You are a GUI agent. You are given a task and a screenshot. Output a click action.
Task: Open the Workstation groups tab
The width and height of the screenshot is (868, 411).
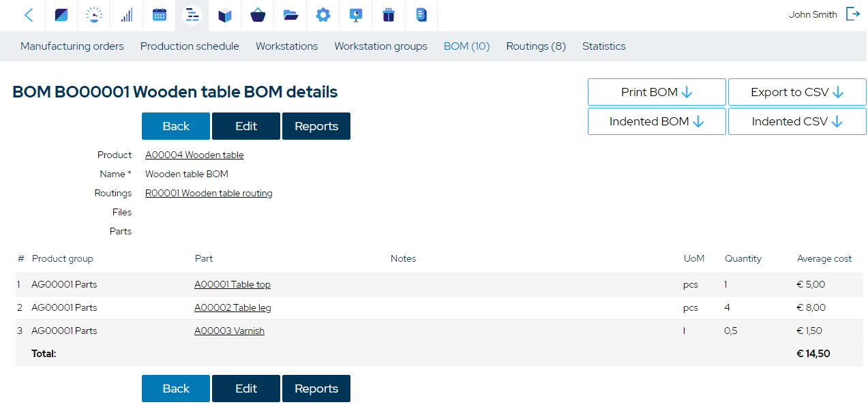point(380,46)
